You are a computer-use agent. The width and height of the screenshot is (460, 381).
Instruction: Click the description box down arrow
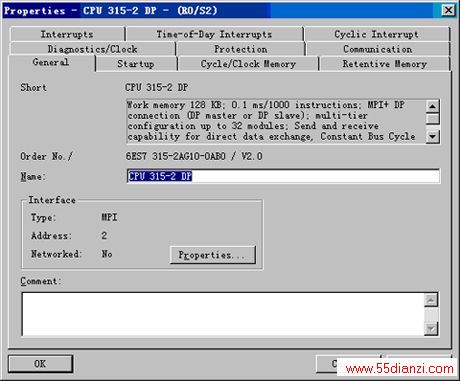(x=432, y=136)
